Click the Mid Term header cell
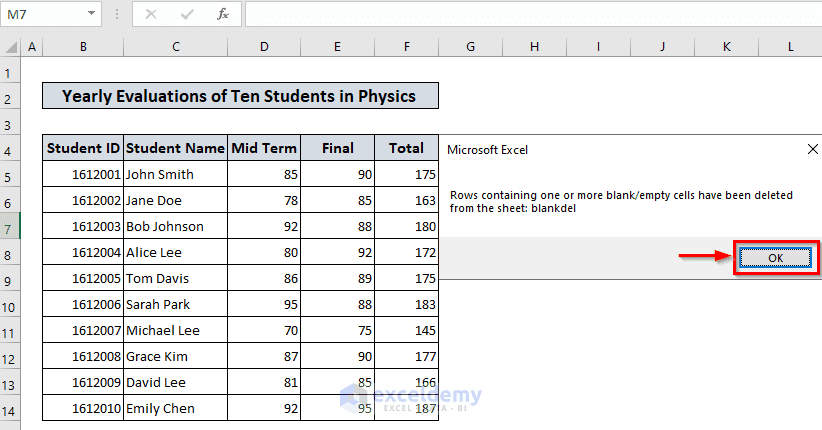The image size is (822, 430). (x=264, y=148)
